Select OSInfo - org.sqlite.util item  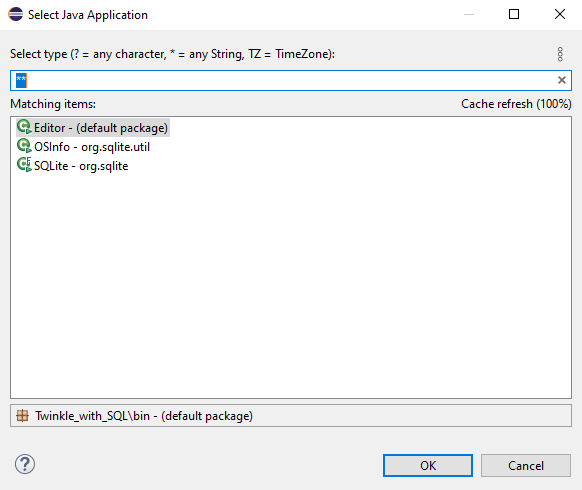pyautogui.click(x=84, y=146)
